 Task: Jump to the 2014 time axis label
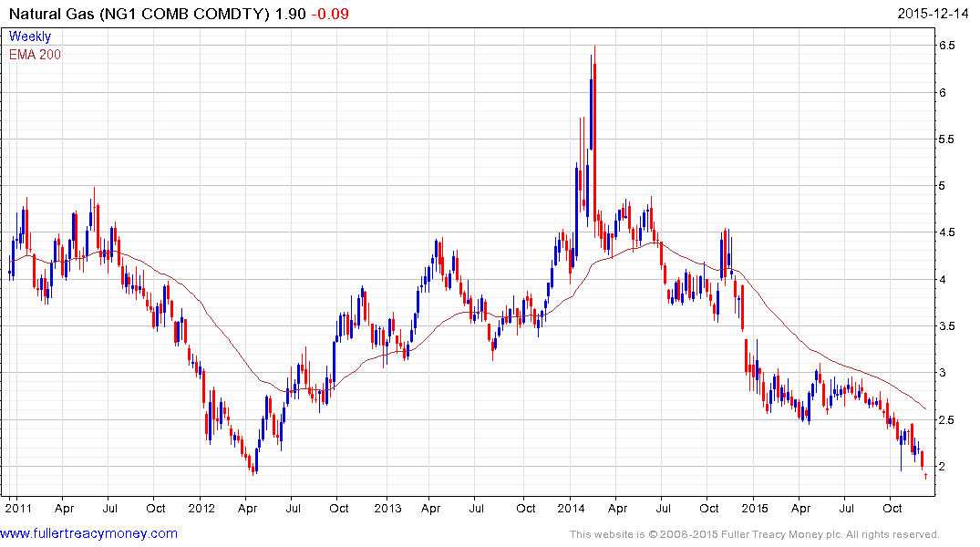(x=572, y=507)
